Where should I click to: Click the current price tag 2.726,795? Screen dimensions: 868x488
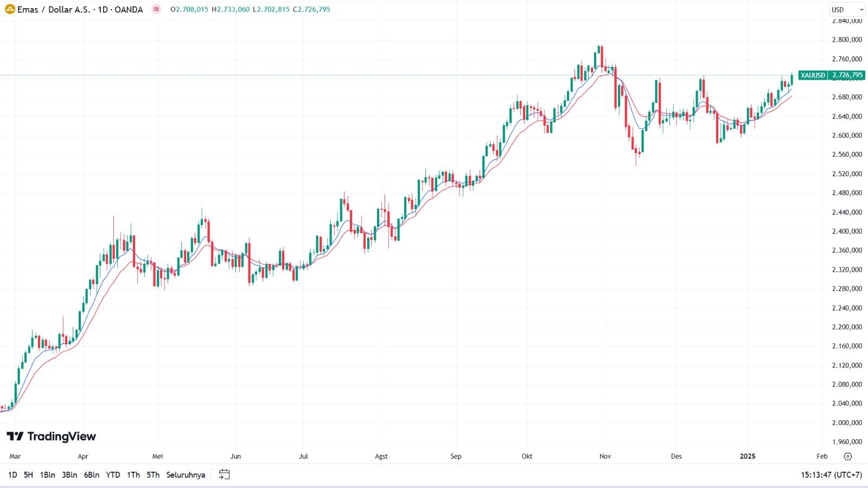[x=847, y=75]
